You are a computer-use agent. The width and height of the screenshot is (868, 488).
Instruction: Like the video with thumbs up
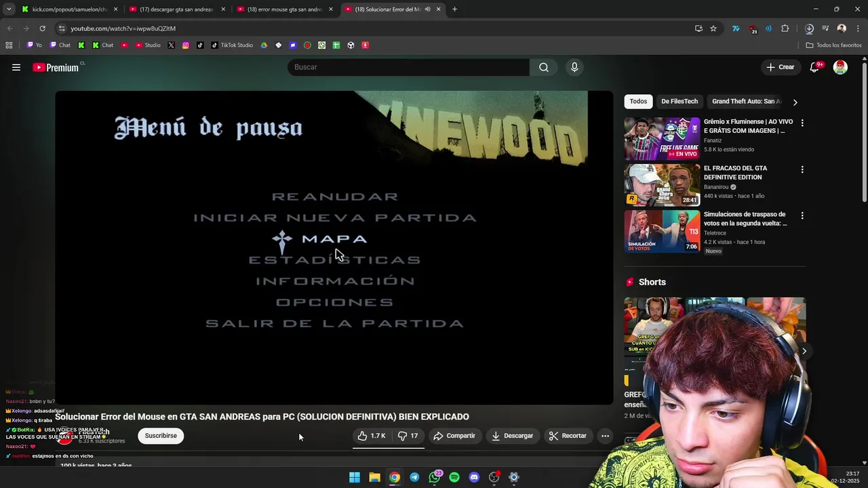click(372, 436)
